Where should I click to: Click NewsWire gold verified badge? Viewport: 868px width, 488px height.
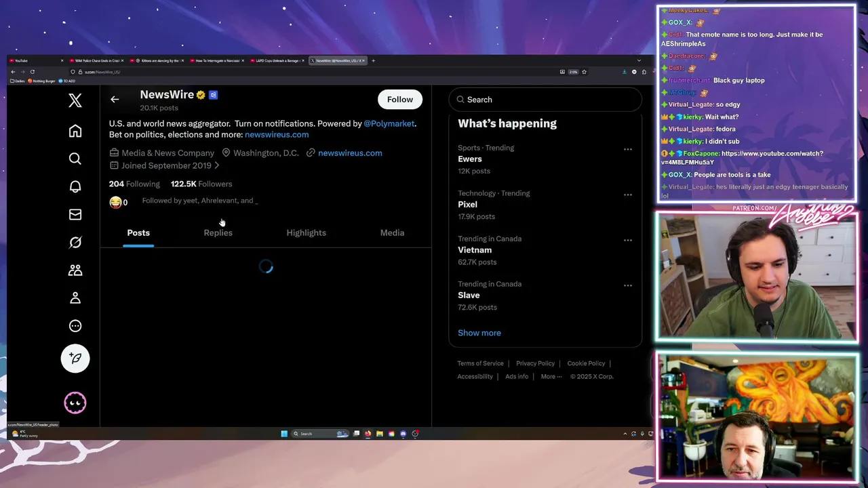coord(201,95)
